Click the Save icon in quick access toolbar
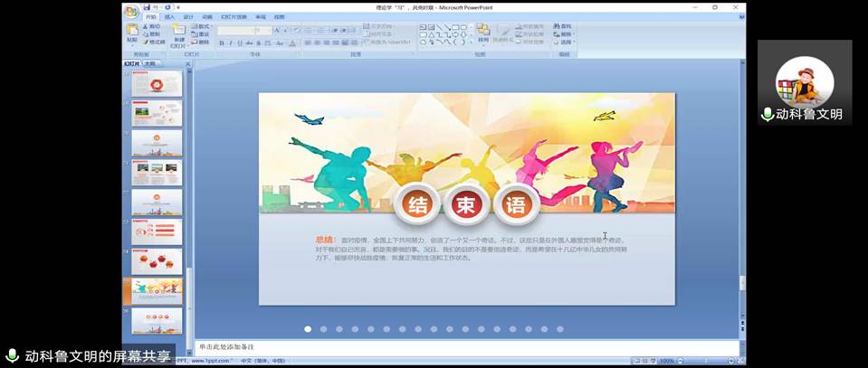The image size is (868, 368). pos(148,7)
